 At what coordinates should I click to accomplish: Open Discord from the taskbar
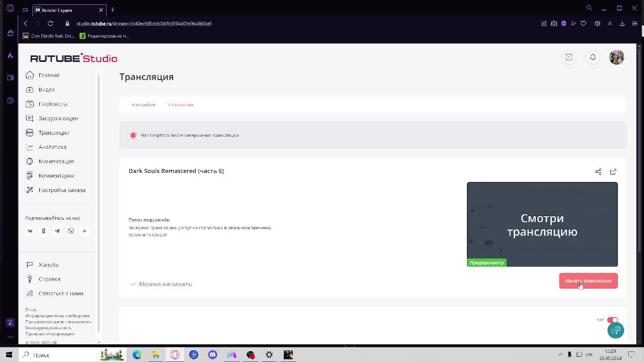pyautogui.click(x=212, y=354)
